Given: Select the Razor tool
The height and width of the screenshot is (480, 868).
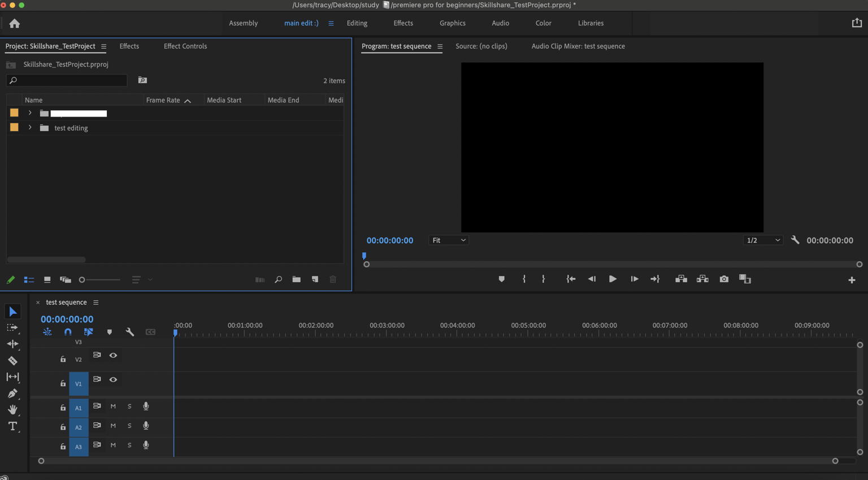Looking at the screenshot, I should (12, 360).
